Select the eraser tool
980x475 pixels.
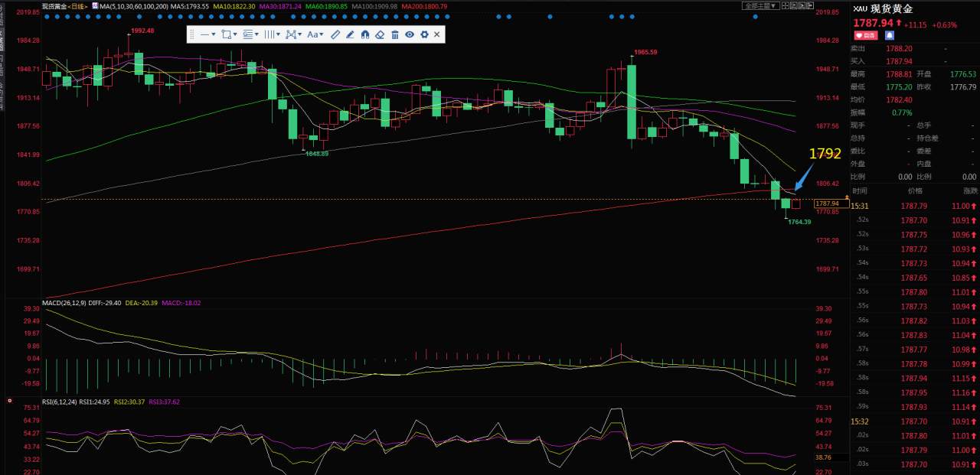tap(380, 34)
